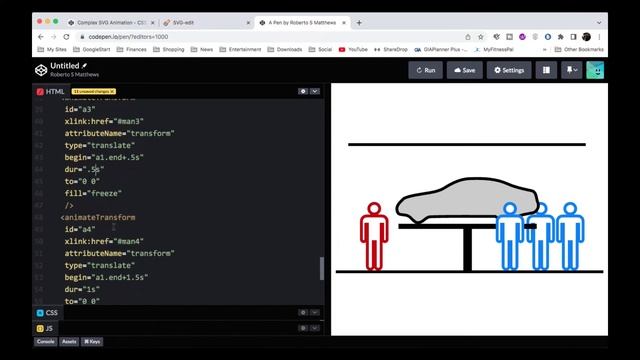Open the Downloads bookmark folder
This screenshot has width=640, height=360.
(x=285, y=49)
